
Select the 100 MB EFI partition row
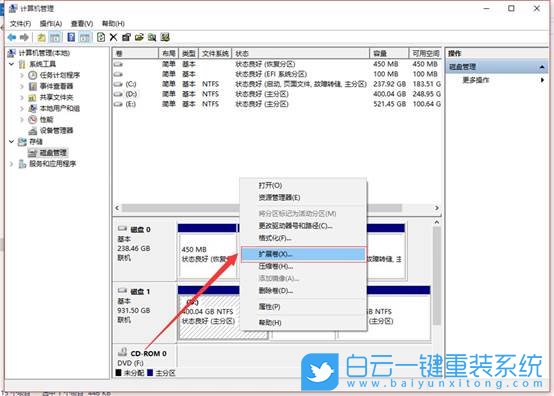click(277, 74)
